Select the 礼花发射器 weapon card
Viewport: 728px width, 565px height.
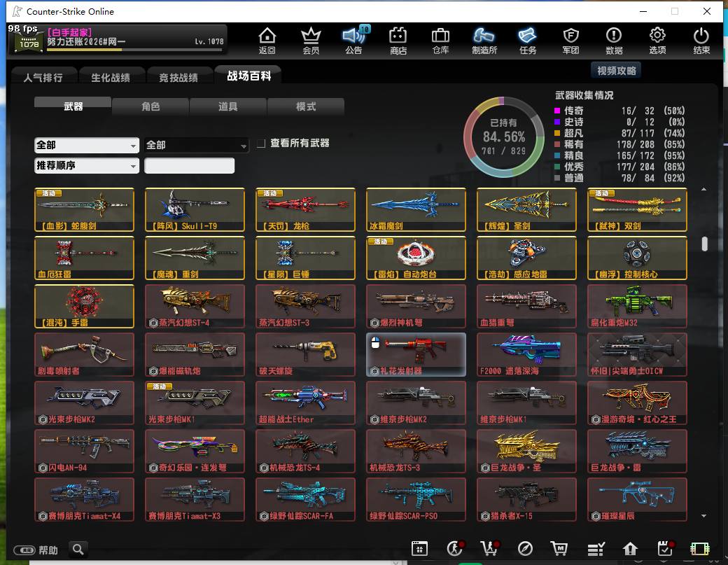point(416,354)
